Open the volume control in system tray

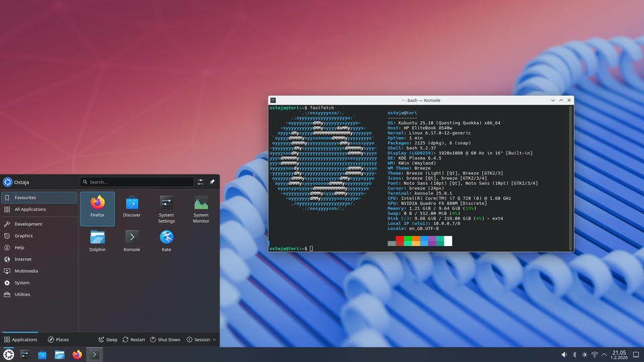tap(563, 354)
